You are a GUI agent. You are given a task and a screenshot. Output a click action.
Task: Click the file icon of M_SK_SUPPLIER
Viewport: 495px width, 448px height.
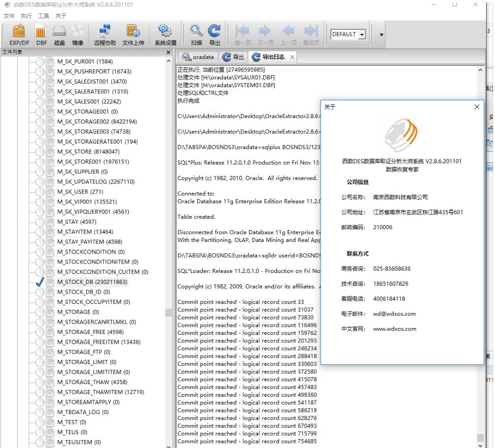point(50,172)
